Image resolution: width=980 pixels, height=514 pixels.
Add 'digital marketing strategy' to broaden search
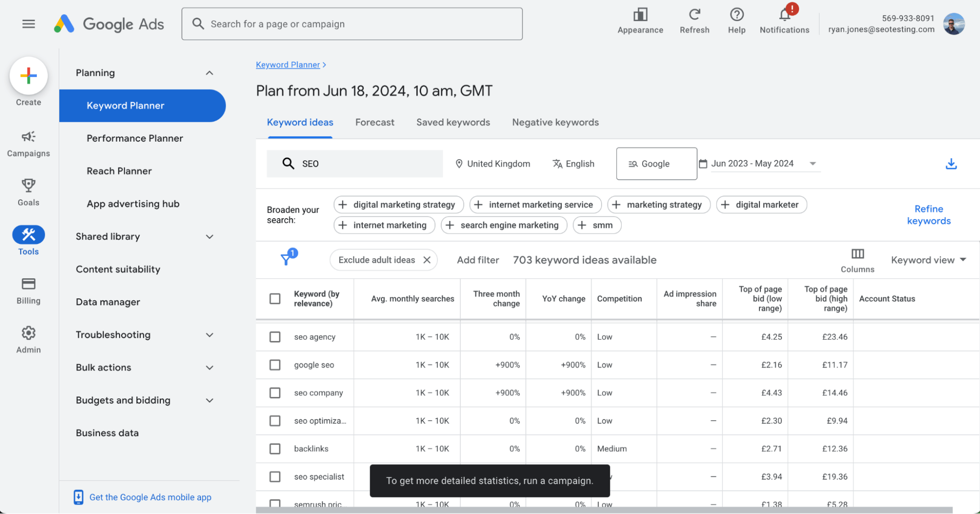click(x=399, y=205)
